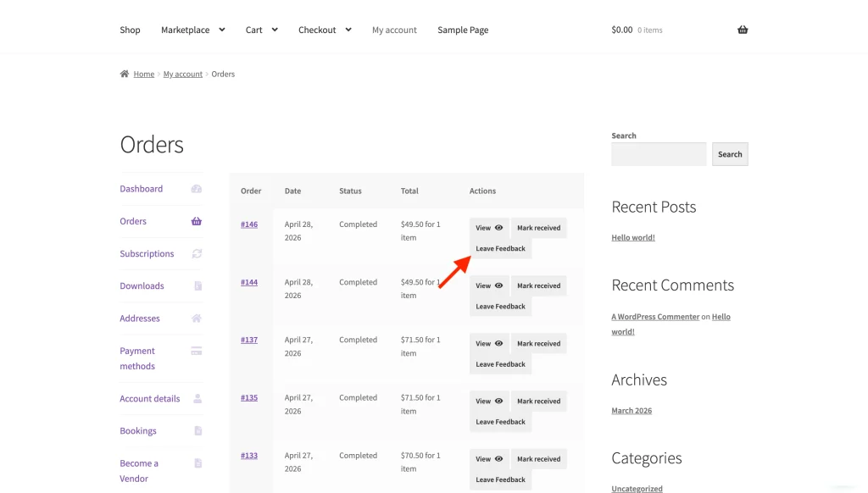The width and height of the screenshot is (868, 493).
Task: Click the Account details user icon
Action: [198, 398]
